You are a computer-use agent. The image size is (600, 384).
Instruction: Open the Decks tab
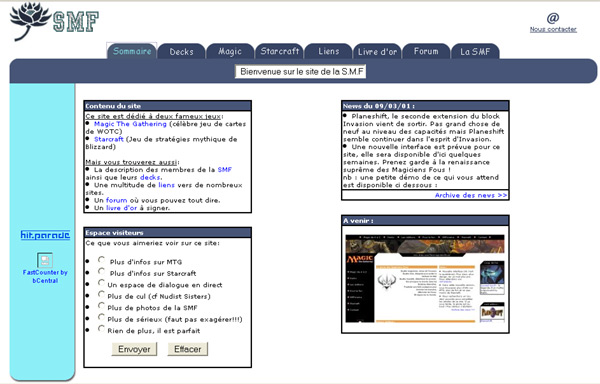click(181, 52)
